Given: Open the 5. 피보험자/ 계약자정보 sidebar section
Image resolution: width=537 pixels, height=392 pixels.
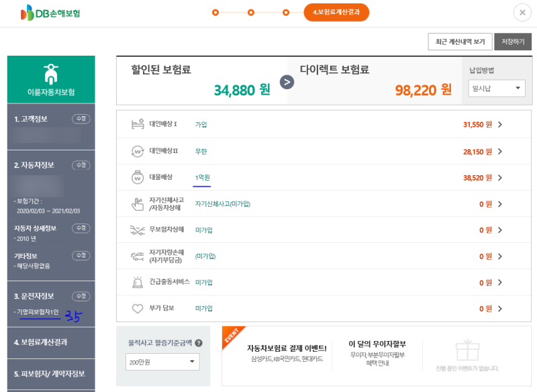Looking at the screenshot, I should coord(51,374).
